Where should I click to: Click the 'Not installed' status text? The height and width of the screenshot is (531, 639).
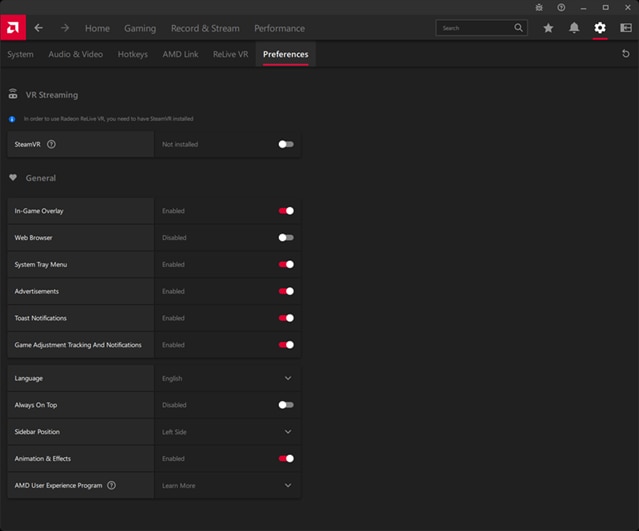pyautogui.click(x=180, y=144)
